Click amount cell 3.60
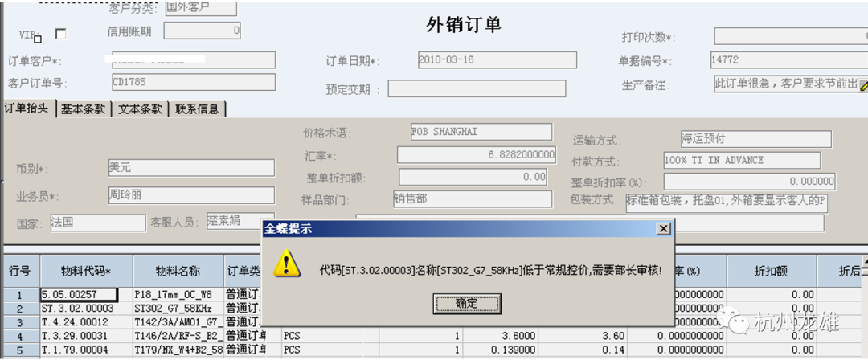The width and height of the screenshot is (868, 360). (x=583, y=336)
